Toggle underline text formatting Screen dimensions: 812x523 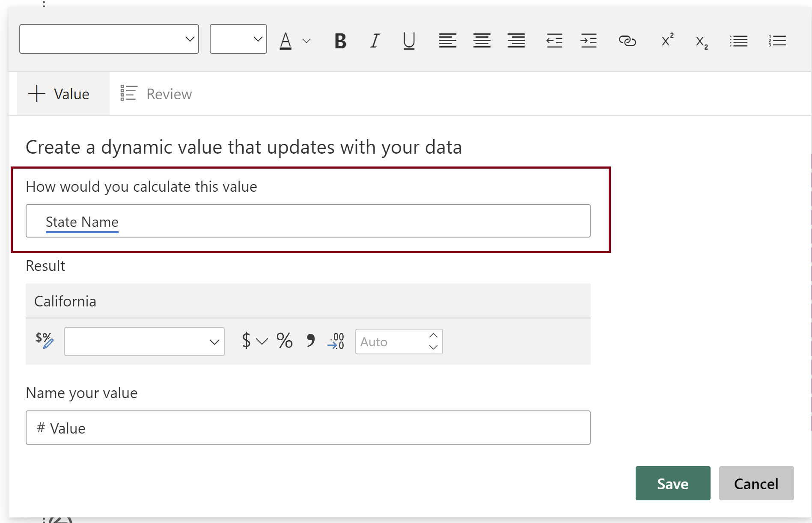(409, 41)
